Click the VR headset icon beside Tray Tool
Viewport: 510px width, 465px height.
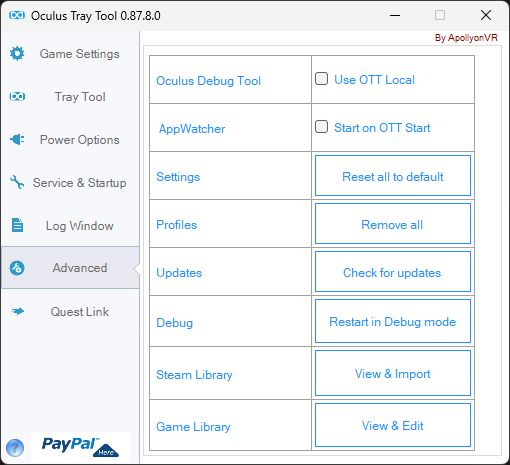[17, 97]
